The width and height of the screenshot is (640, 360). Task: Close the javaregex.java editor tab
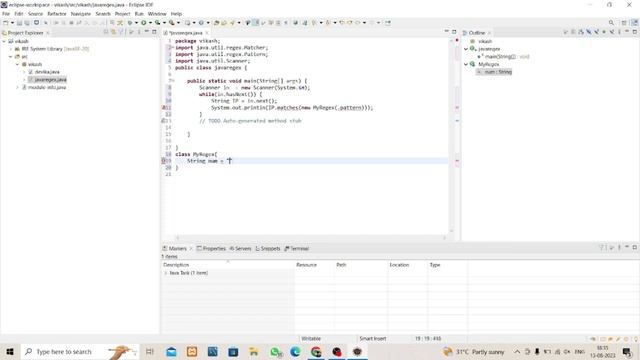tap(207, 33)
